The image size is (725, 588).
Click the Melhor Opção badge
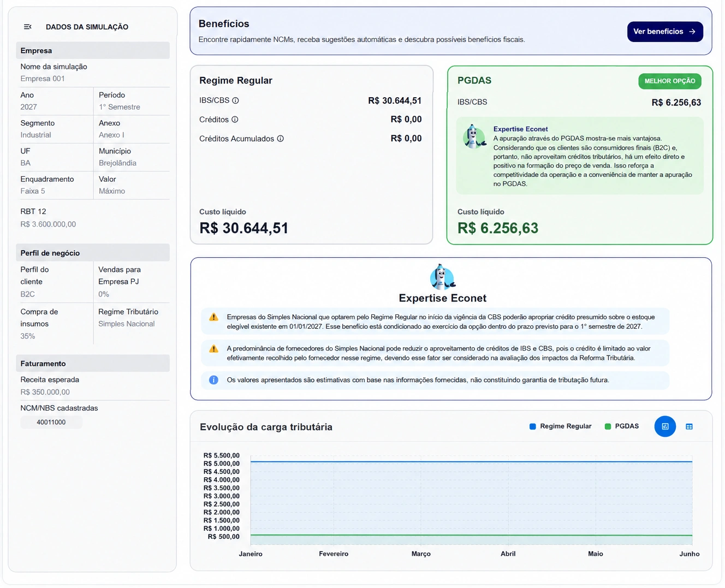tap(670, 81)
